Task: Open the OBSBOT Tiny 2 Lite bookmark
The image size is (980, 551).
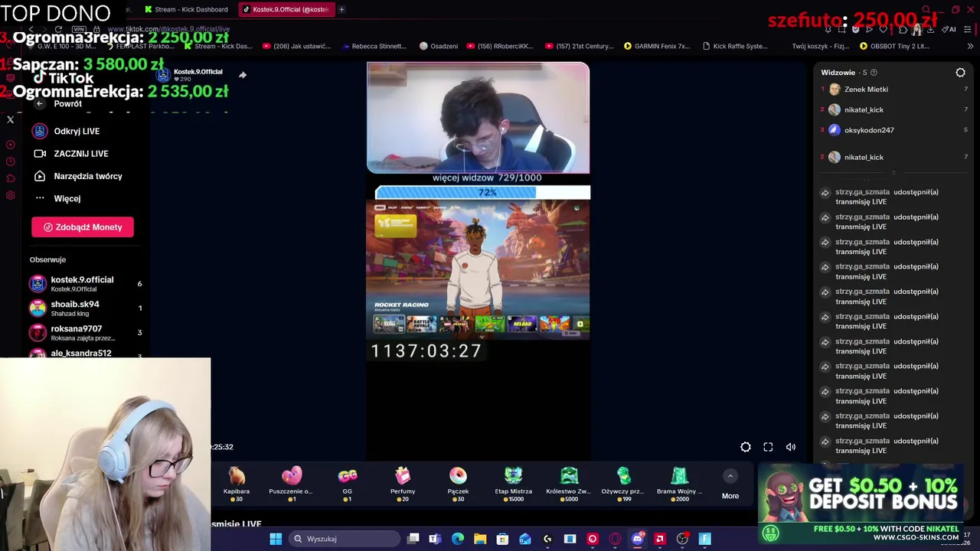Action: [893, 46]
